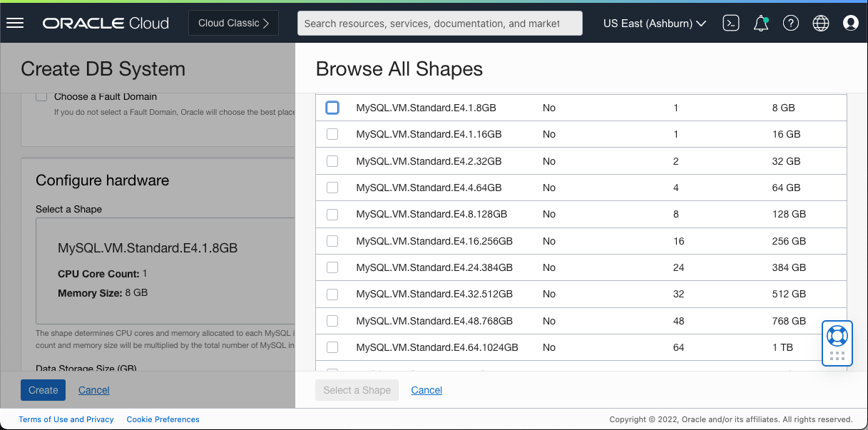The width and height of the screenshot is (868, 430).
Task: Dismiss the shapes dialog via Cancel
Action: click(426, 390)
